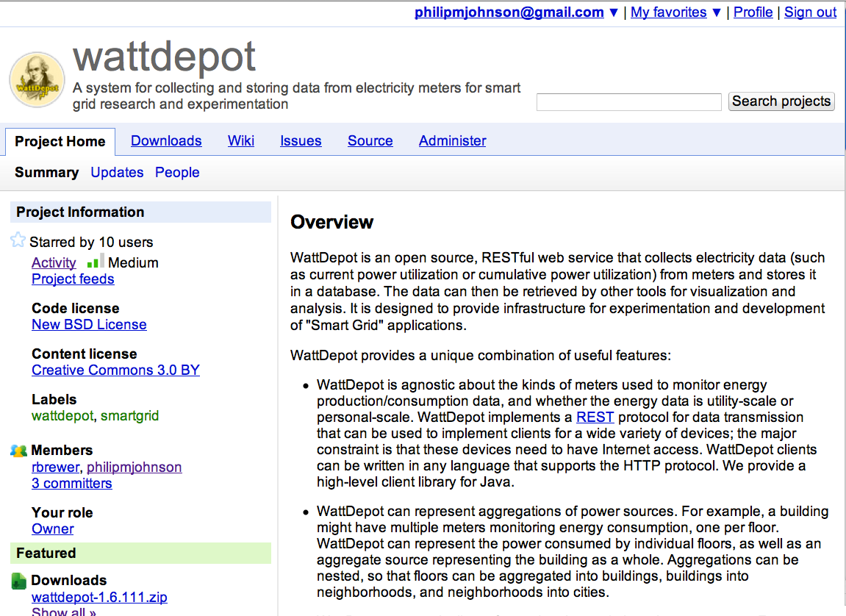Download wattdepot-1.6.111.zip file
Screen dimensions: 846x616
click(98, 598)
